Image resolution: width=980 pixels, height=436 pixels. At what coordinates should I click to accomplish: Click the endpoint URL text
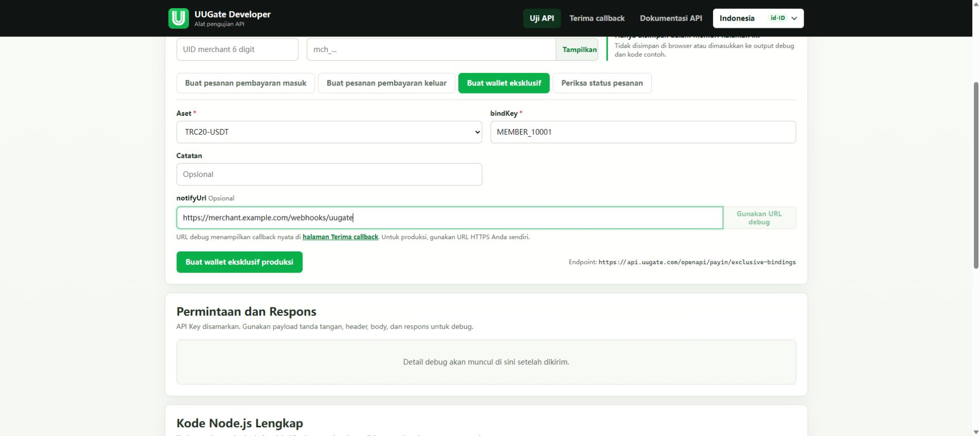[x=697, y=262]
